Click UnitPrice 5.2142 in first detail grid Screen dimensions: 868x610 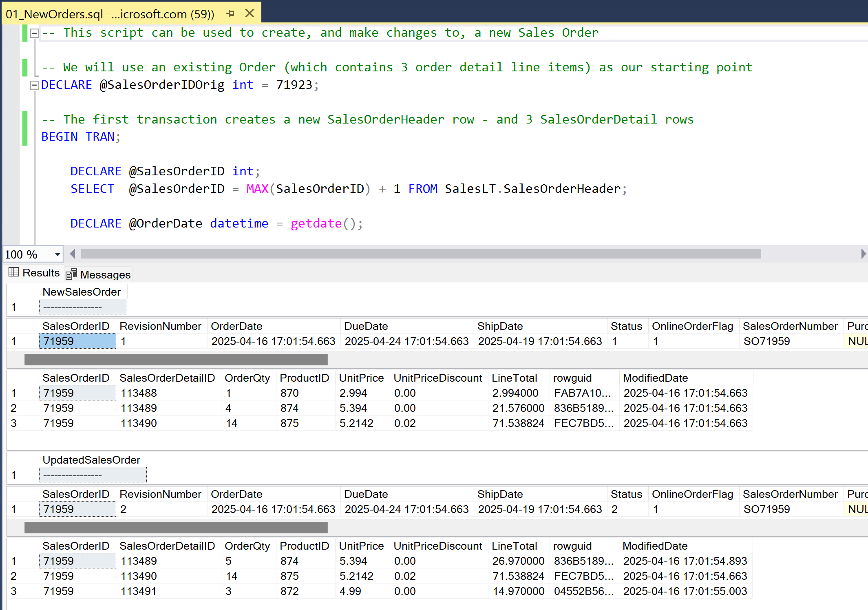[363, 423]
